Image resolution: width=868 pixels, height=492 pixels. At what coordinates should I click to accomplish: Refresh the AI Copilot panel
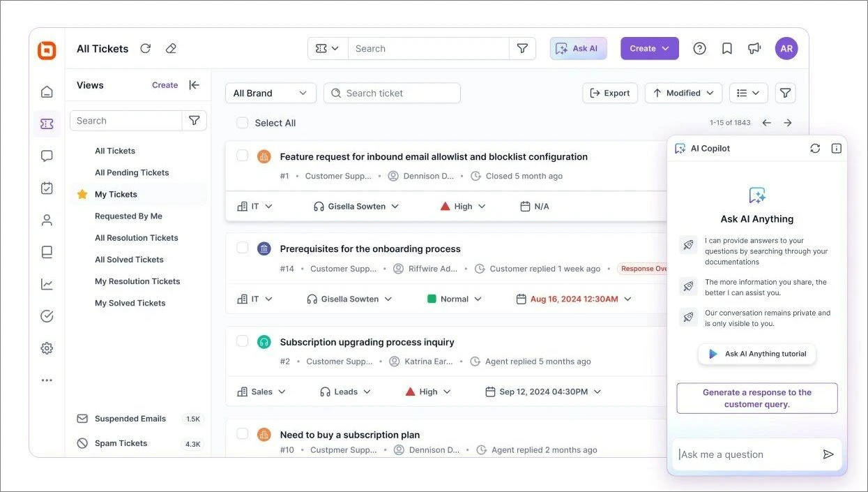[x=815, y=149]
